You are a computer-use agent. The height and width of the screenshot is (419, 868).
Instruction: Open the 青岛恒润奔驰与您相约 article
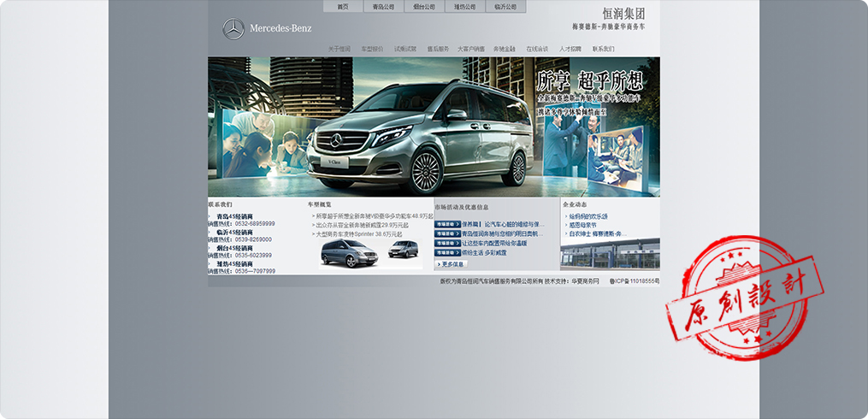[x=503, y=234]
